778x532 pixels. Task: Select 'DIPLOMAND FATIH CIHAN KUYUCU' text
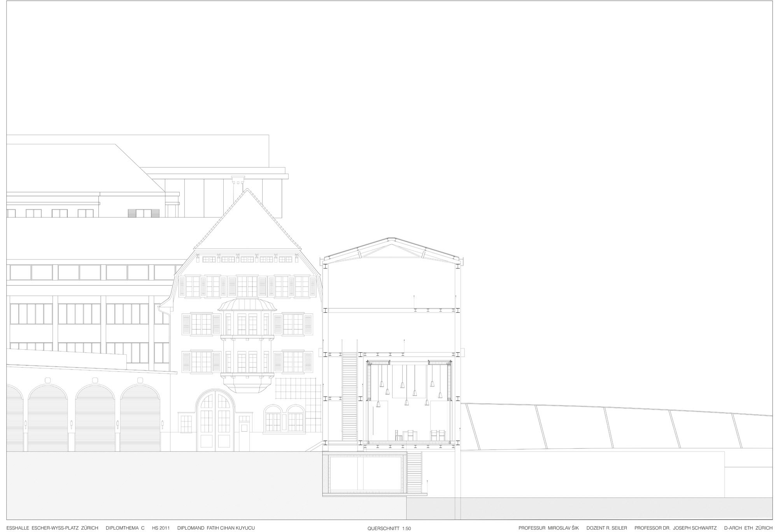216,528
